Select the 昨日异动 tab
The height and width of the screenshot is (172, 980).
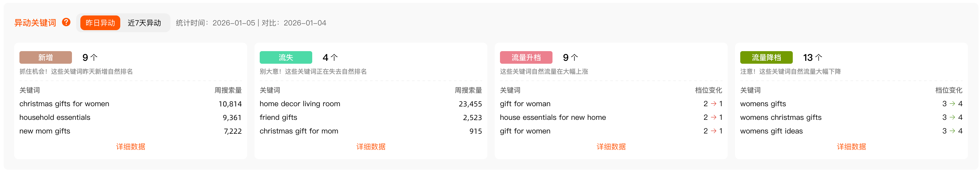point(100,23)
